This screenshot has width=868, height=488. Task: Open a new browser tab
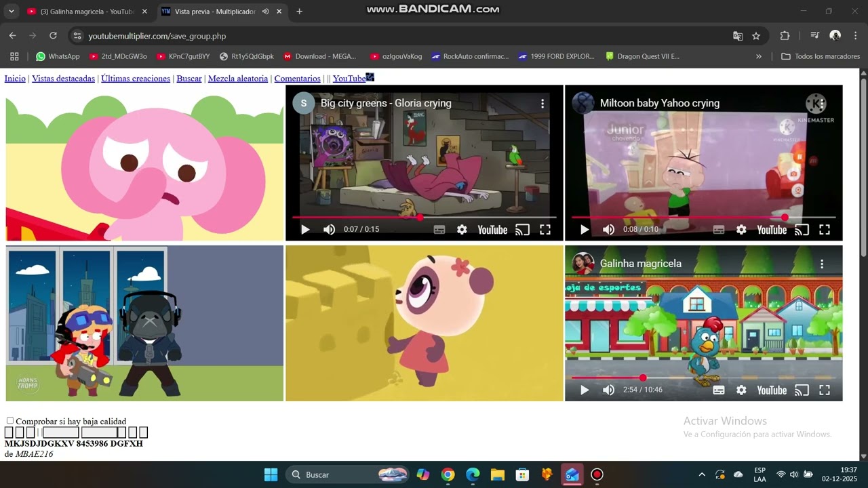click(x=300, y=12)
